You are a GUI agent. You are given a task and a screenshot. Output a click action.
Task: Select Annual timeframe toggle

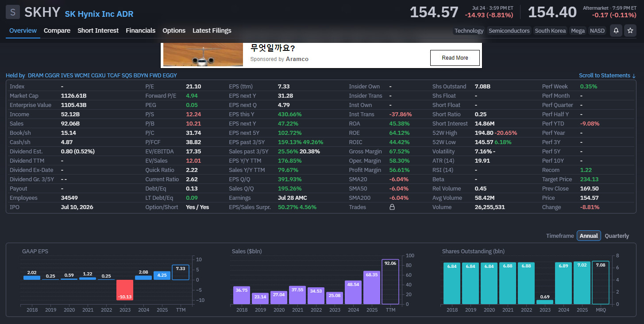[x=589, y=236]
